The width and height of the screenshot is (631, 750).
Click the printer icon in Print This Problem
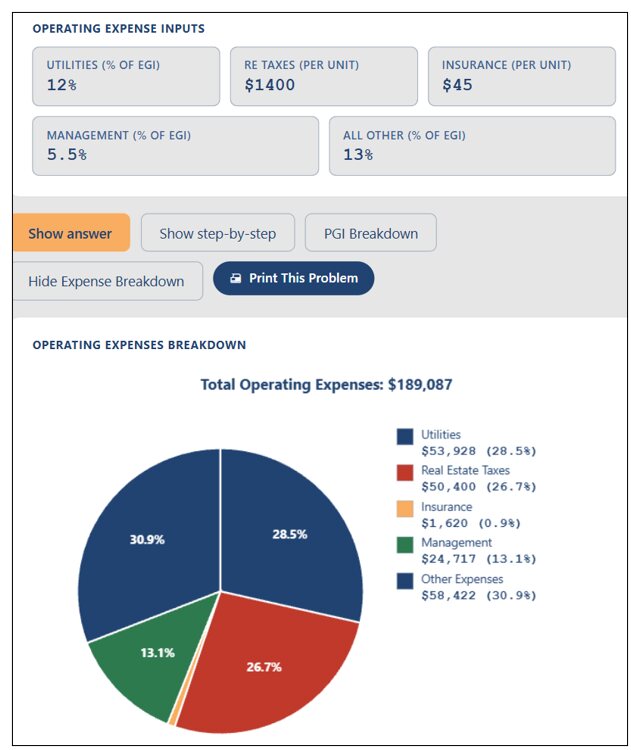235,278
